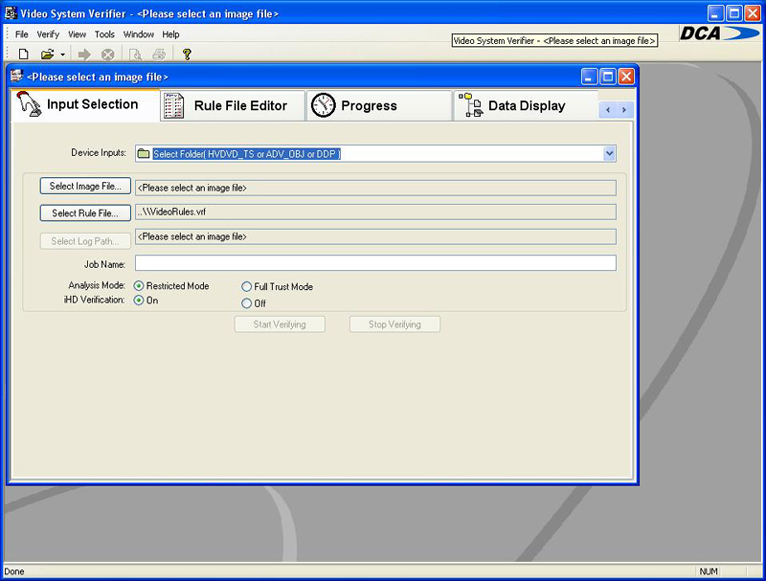Click the Video System Verifier title bar icon
Image resolution: width=766 pixels, height=581 pixels.
(x=11, y=13)
